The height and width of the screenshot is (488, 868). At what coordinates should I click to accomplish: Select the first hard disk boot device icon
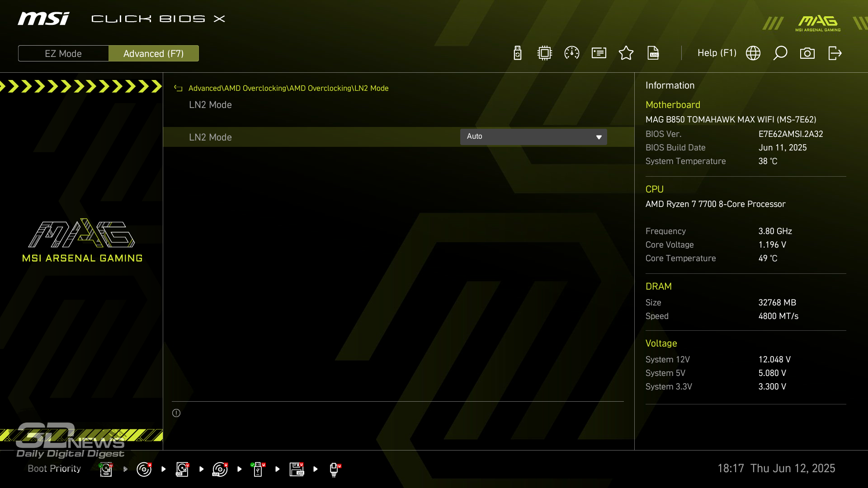point(106,469)
